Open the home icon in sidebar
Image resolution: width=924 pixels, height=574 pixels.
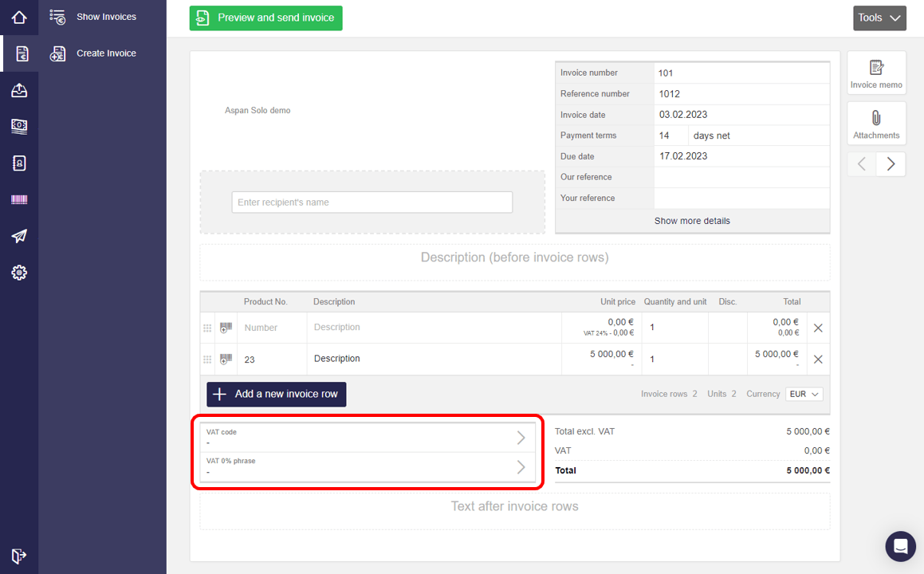[19, 17]
